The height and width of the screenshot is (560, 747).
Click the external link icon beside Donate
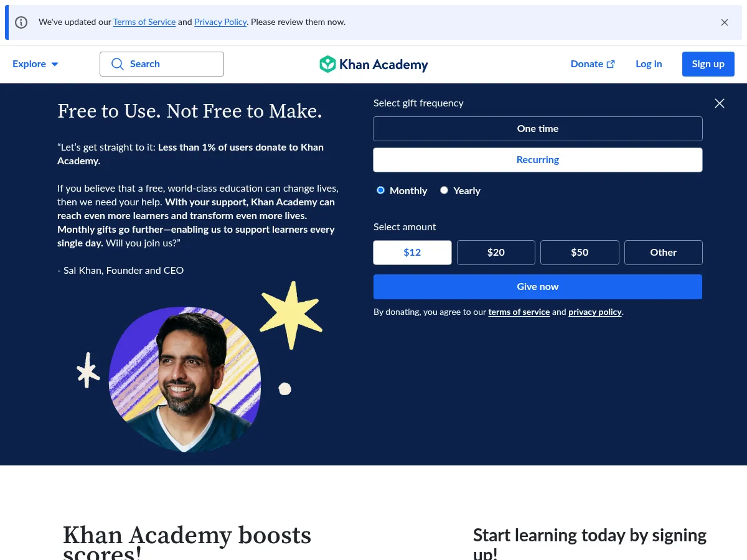point(610,63)
